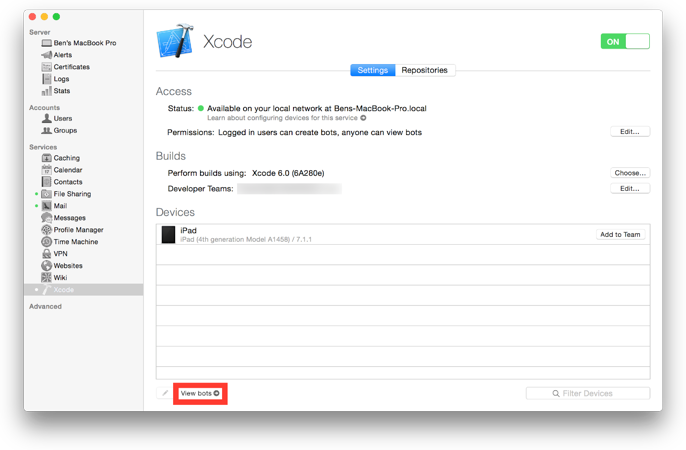Image resolution: width=686 pixels, height=450 pixels.
Task: Click the Services section header
Action: pyautogui.click(x=43, y=147)
